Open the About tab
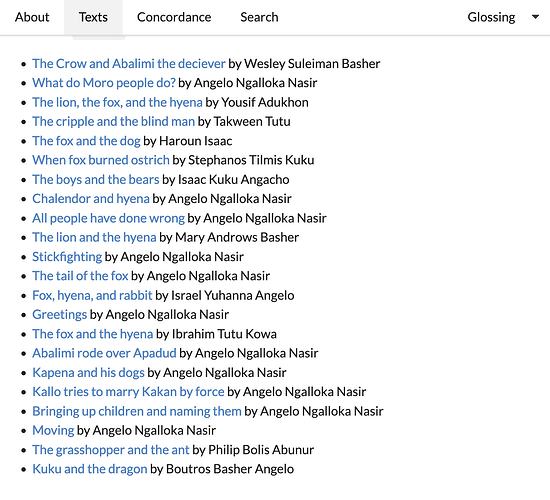 point(32,17)
